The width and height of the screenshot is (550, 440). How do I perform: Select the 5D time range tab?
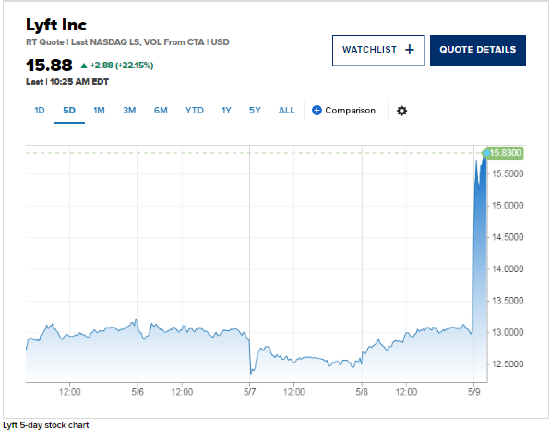click(x=69, y=111)
